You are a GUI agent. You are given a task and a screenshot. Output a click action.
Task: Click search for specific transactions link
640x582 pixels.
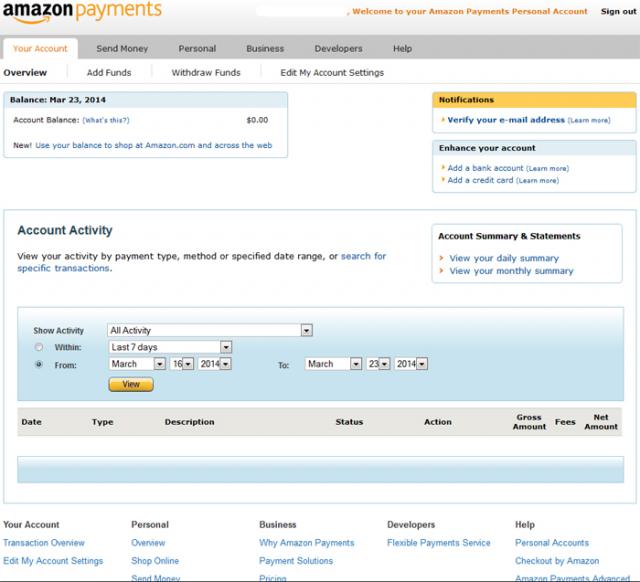coord(202,262)
